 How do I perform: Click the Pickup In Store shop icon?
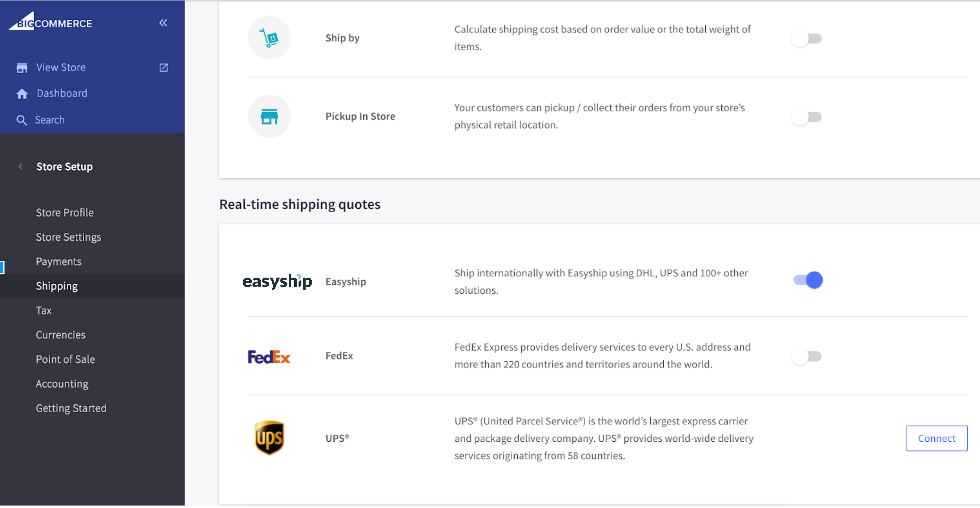click(269, 116)
